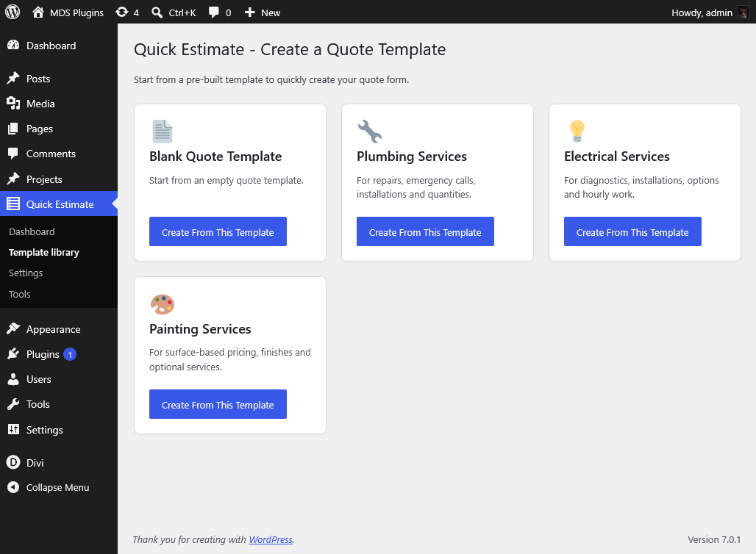Click the Users person icon
The width and height of the screenshot is (756, 554).
click(x=13, y=379)
